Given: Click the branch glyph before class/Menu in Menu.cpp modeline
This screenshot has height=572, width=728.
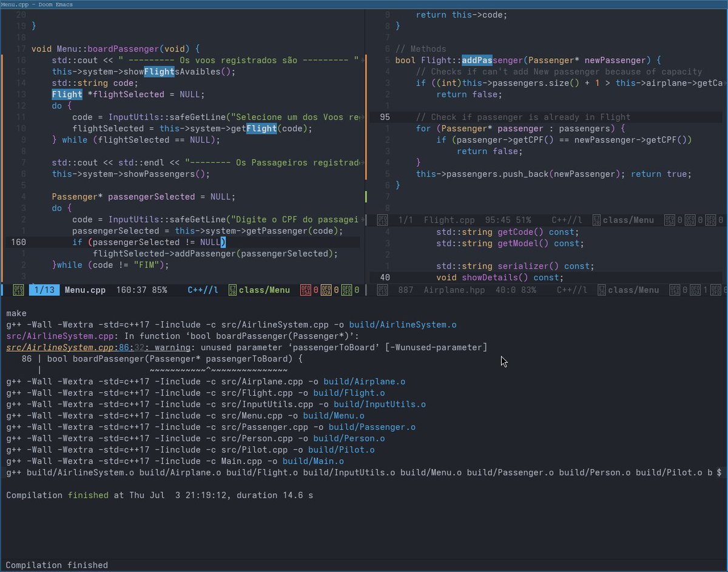Looking at the screenshot, I should tap(232, 290).
